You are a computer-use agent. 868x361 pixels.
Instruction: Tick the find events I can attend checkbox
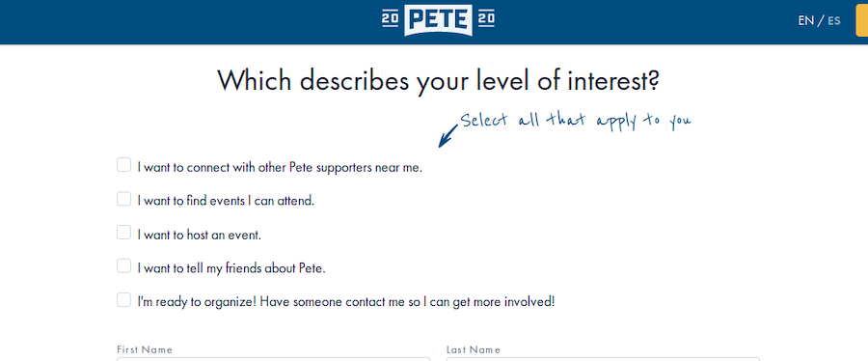(x=124, y=199)
